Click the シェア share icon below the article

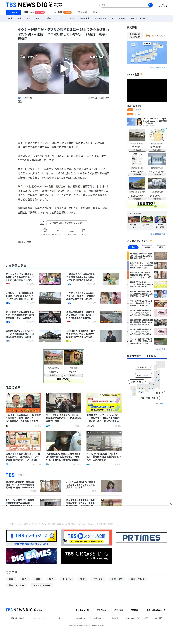[x=84, y=230]
